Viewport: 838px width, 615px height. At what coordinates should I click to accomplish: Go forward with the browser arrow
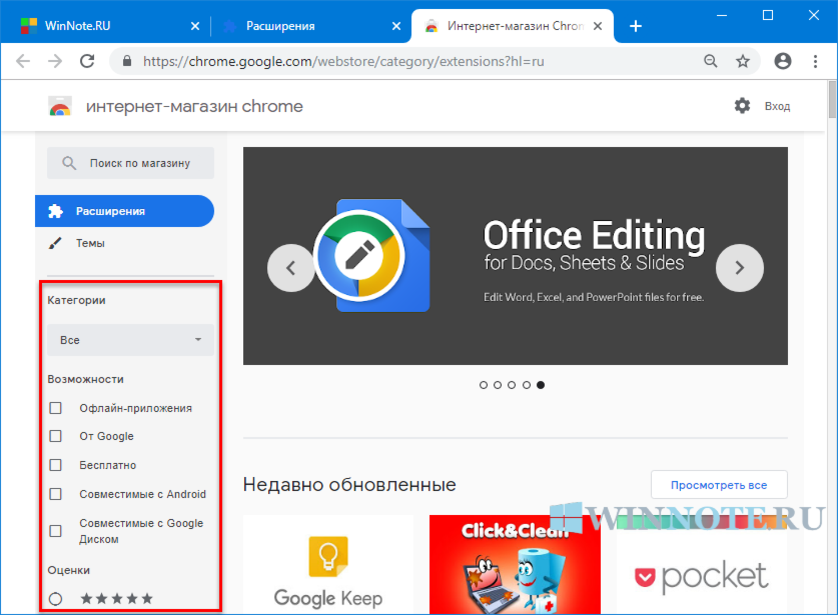[55, 61]
